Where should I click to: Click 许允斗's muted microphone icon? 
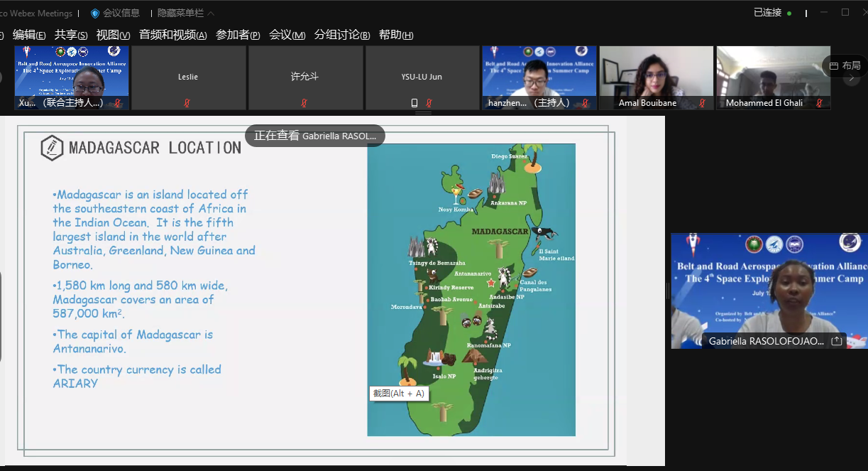pos(304,103)
